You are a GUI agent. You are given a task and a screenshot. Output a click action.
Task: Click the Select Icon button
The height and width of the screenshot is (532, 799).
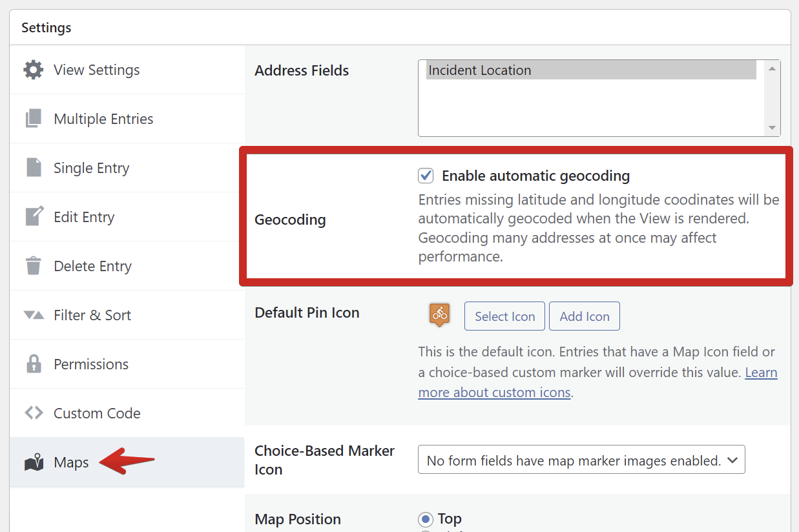(x=504, y=316)
